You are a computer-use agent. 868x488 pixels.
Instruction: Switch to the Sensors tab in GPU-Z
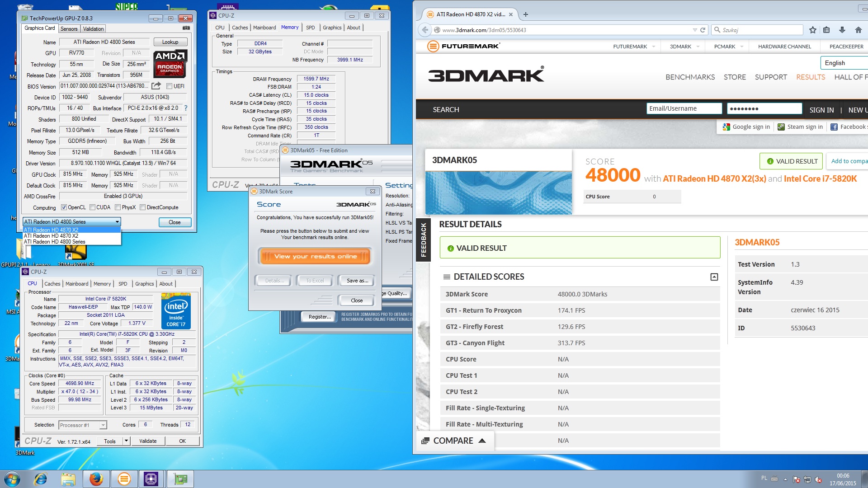tap(69, 28)
